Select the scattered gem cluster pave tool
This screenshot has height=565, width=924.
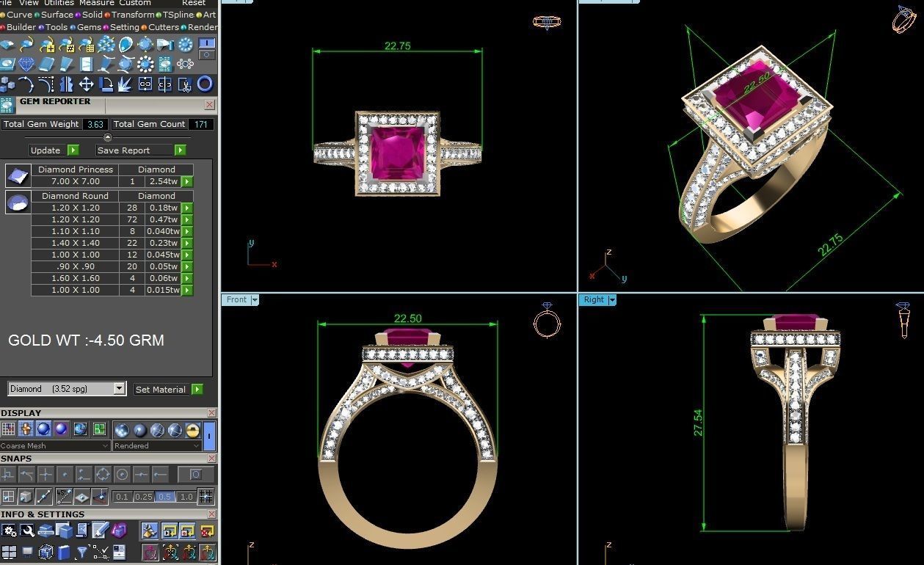(x=106, y=44)
